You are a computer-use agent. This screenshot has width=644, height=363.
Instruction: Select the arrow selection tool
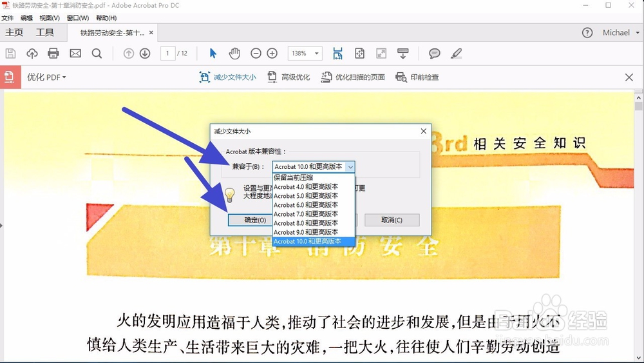[213, 54]
